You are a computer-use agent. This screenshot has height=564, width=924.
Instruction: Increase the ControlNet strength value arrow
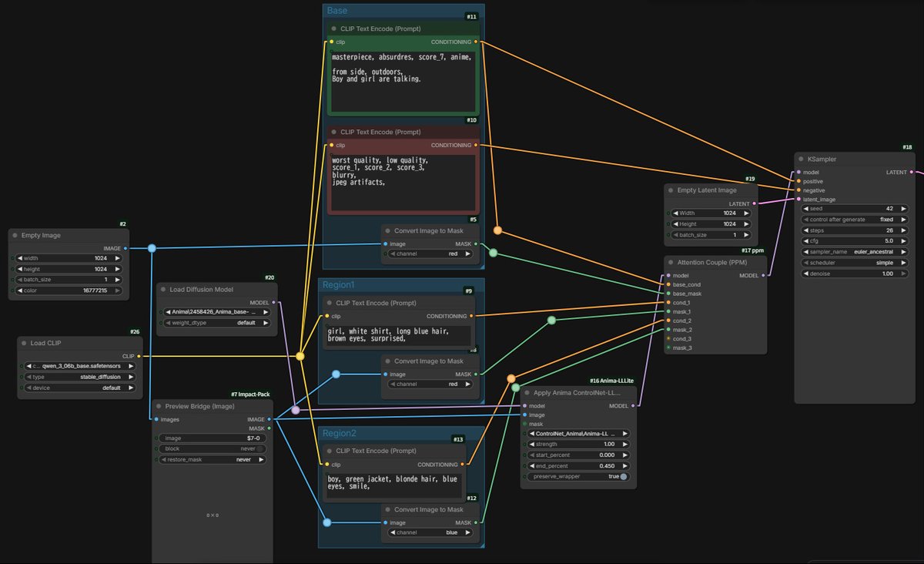click(x=625, y=444)
